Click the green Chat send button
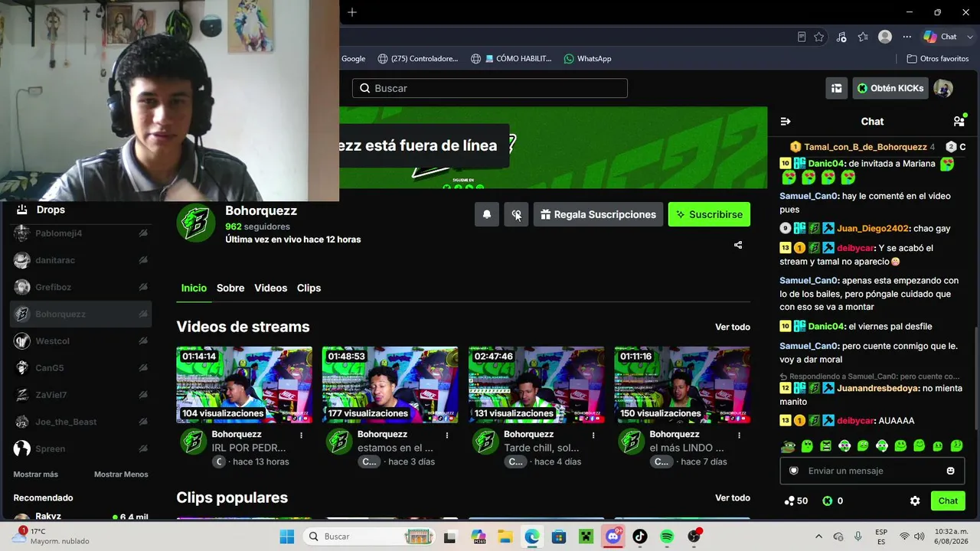The width and height of the screenshot is (980, 551). (x=948, y=501)
